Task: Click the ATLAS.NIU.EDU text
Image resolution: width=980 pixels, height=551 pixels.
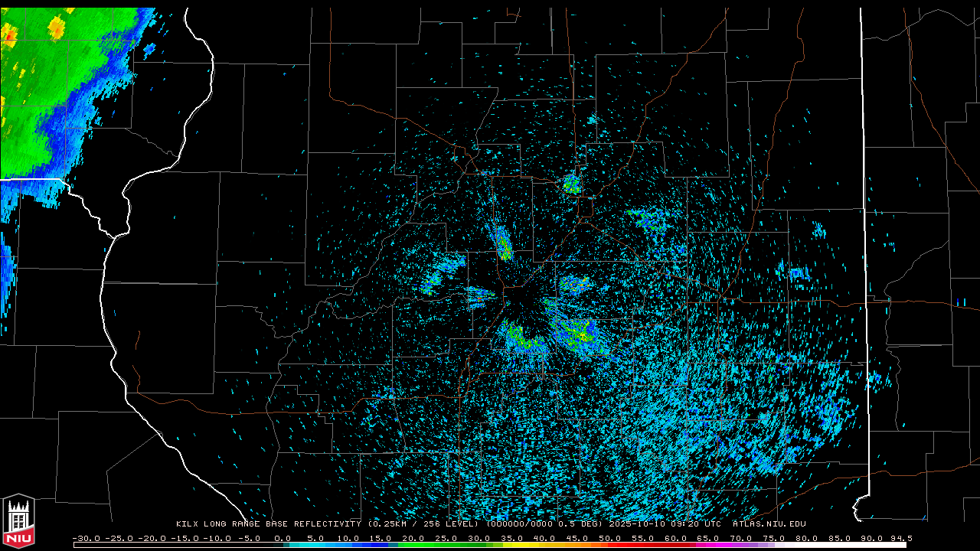Action: (x=769, y=524)
